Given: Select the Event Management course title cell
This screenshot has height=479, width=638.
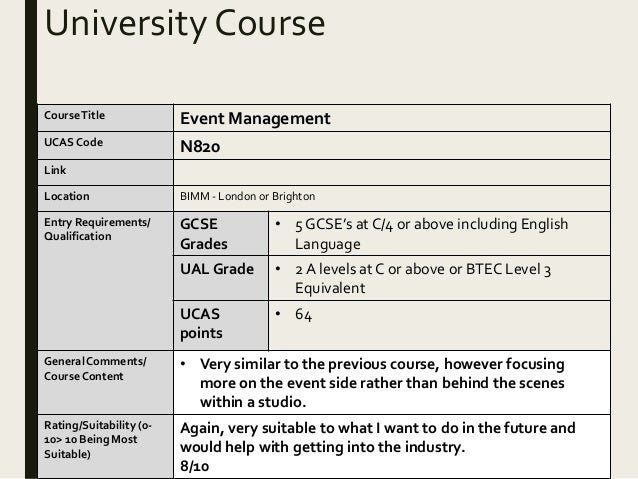Looking at the screenshot, I should [x=392, y=118].
